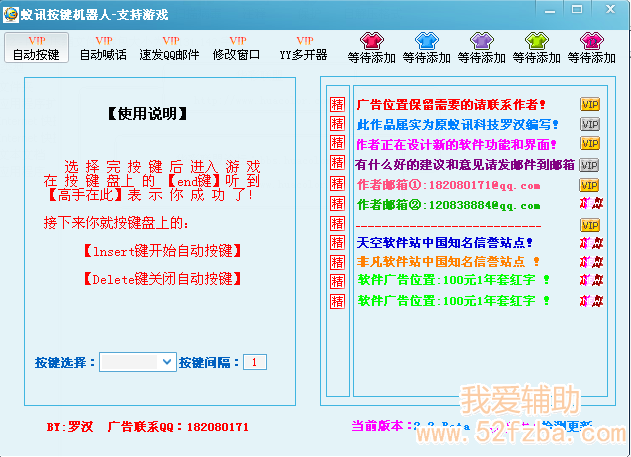
Task: Click the BY:罗汉 author text
Action: pyautogui.click(x=70, y=426)
